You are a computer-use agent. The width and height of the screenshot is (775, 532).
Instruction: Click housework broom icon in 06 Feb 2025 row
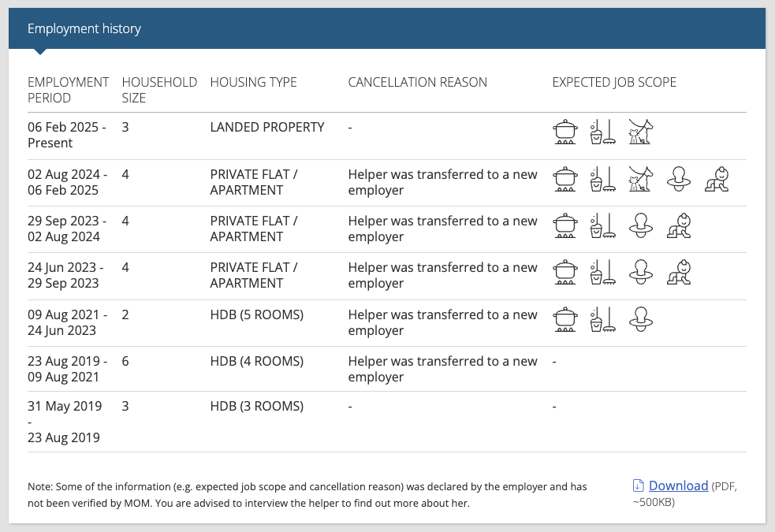tap(602, 132)
